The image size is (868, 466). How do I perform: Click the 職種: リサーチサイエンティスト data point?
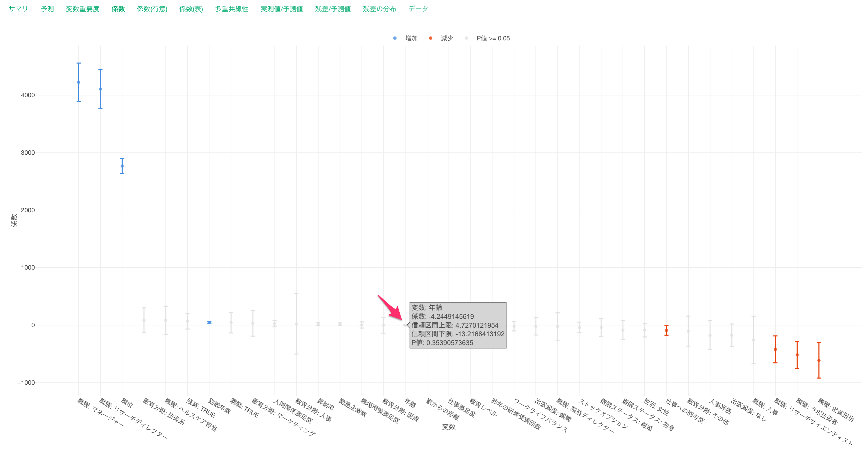[x=775, y=349]
